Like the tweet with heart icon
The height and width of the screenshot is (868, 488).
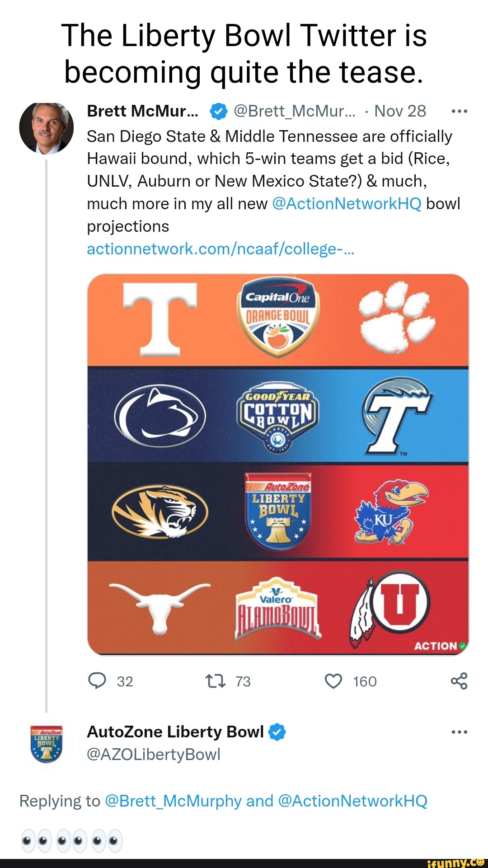(x=333, y=681)
